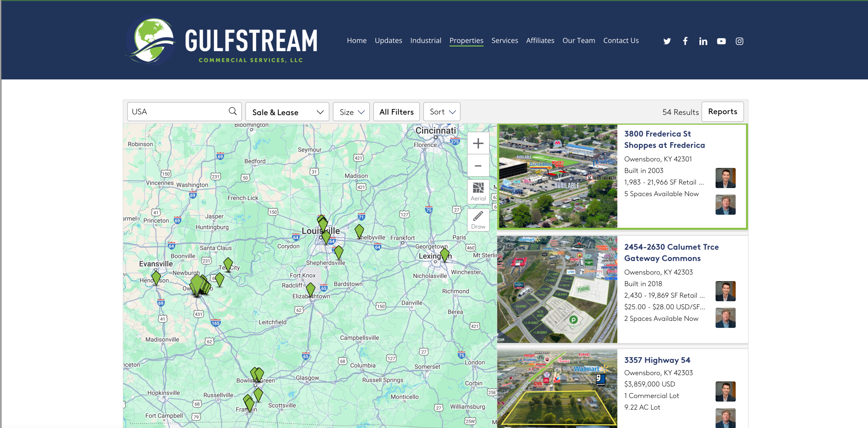Click the All Filters button
868x428 pixels.
tap(396, 112)
